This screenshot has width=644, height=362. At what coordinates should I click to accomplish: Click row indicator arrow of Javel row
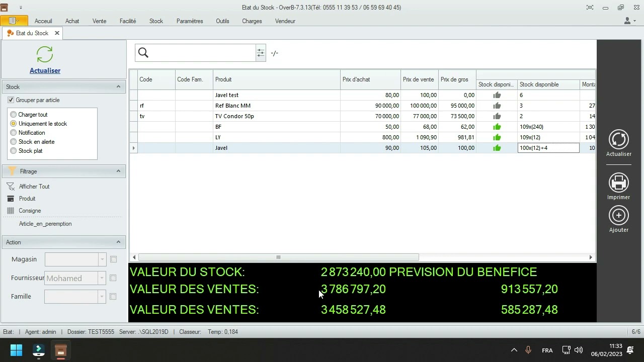(133, 148)
